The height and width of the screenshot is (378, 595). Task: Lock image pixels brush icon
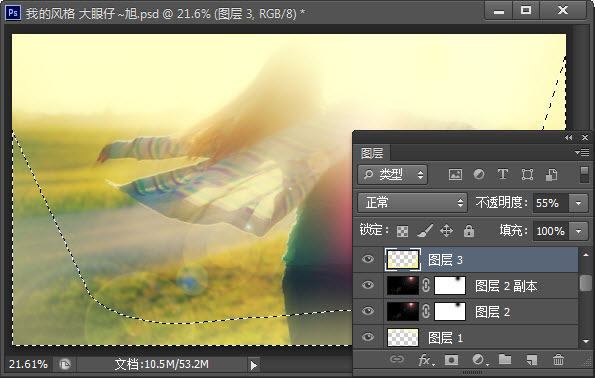[x=425, y=230]
